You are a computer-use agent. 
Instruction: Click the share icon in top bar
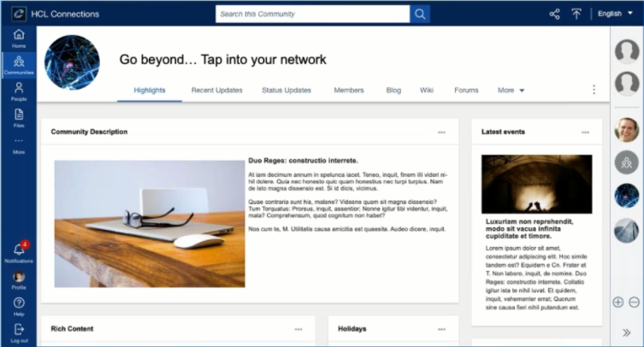click(554, 14)
